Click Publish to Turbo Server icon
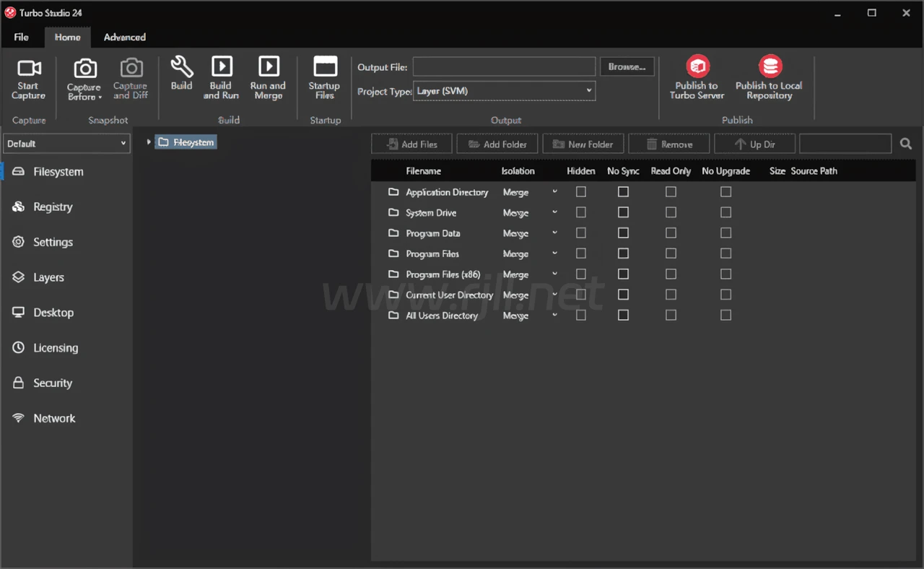Viewport: 924px width, 569px height. coord(697,67)
